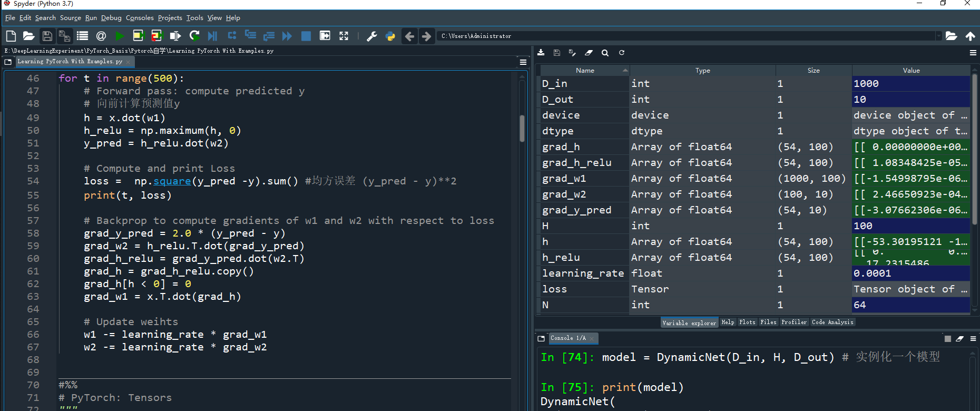Click in the working directory path field
The width and height of the screenshot is (980, 411).
tap(687, 36)
